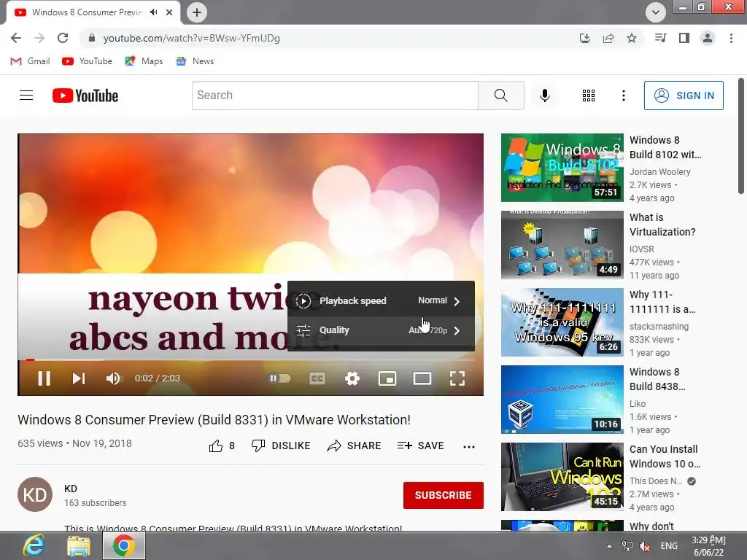747x560 pixels.
Task: Close settings via the gear icon
Action: (352, 378)
